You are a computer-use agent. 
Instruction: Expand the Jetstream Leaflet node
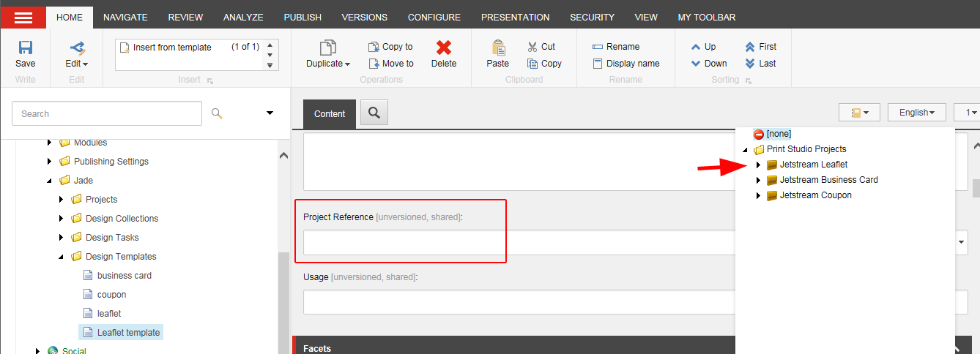point(758,165)
